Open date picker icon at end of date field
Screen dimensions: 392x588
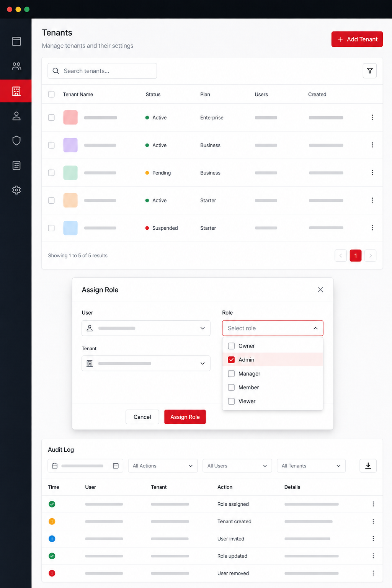(x=116, y=466)
